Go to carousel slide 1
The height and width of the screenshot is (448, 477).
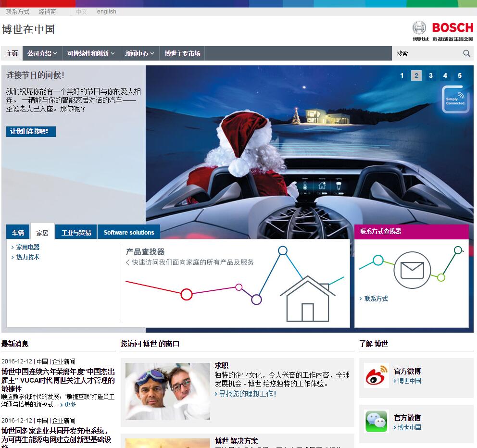coord(402,75)
